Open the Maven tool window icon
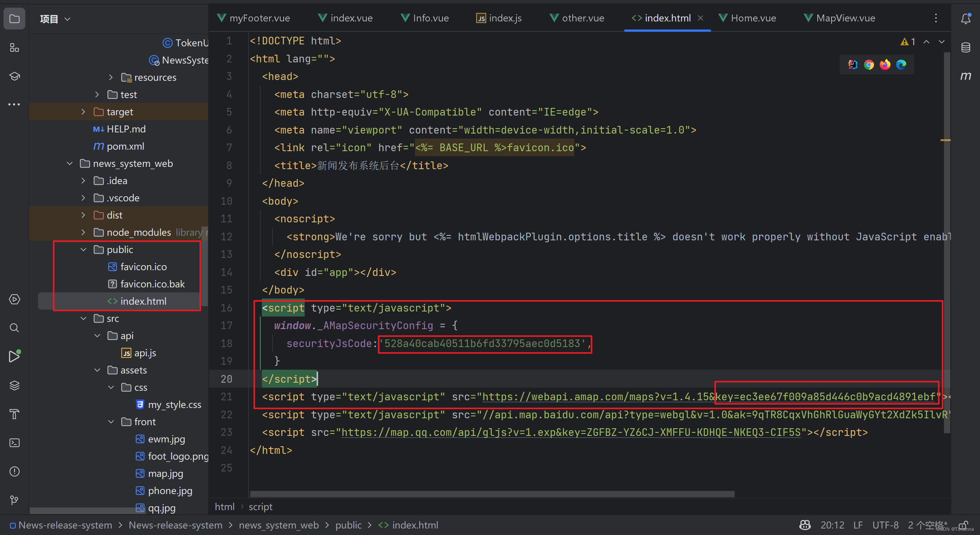The width and height of the screenshot is (980, 535). [965, 76]
